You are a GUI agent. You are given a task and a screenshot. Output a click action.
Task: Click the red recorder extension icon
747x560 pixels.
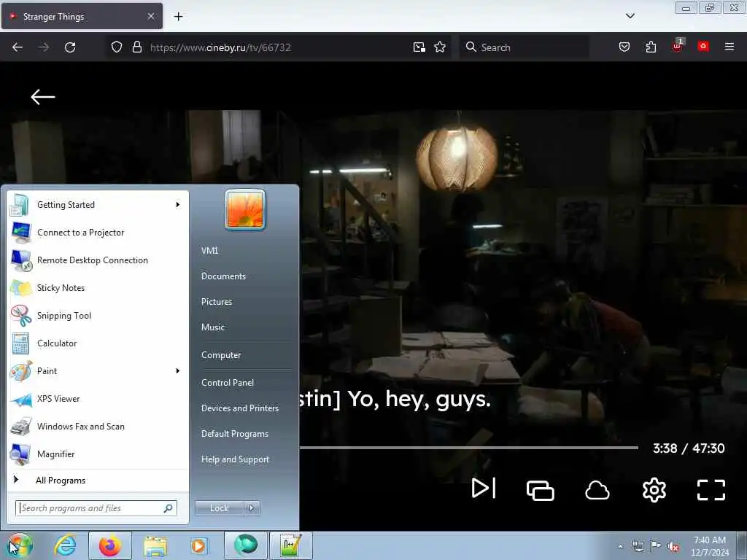(x=703, y=46)
